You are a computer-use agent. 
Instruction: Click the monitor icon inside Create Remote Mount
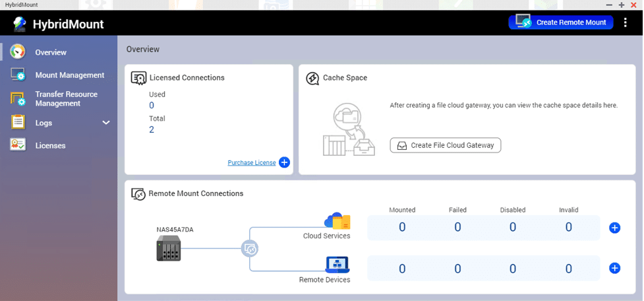pos(523,21)
